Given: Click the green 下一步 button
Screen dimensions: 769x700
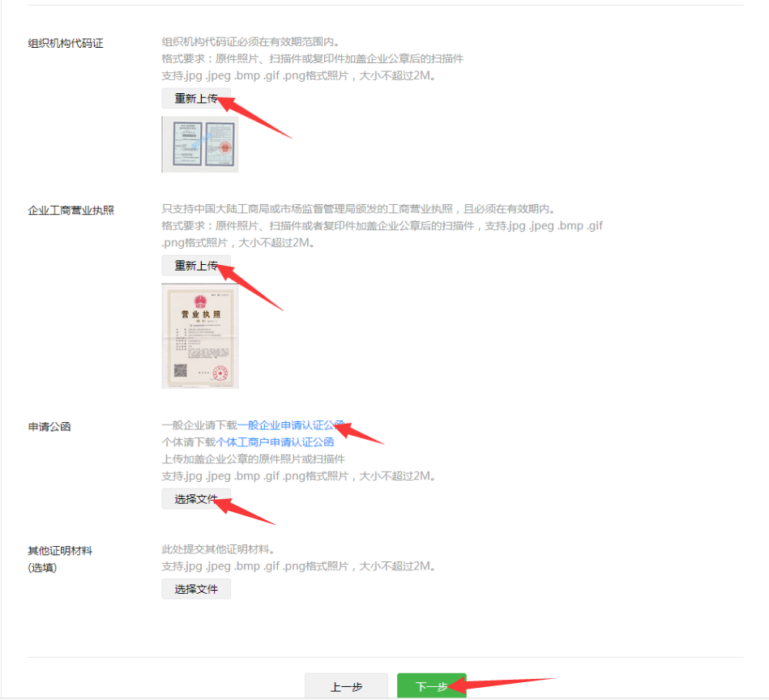Looking at the screenshot, I should pos(432,685).
